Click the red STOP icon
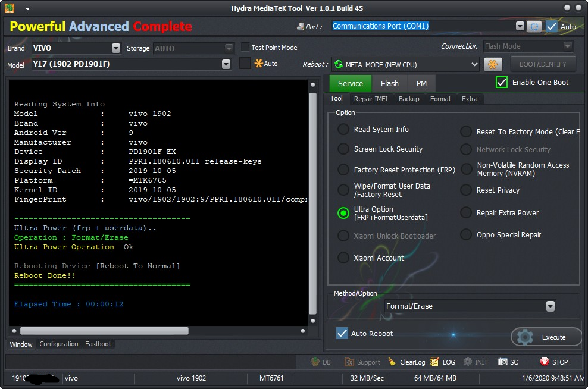The width and height of the screenshot is (588, 389). tap(545, 362)
